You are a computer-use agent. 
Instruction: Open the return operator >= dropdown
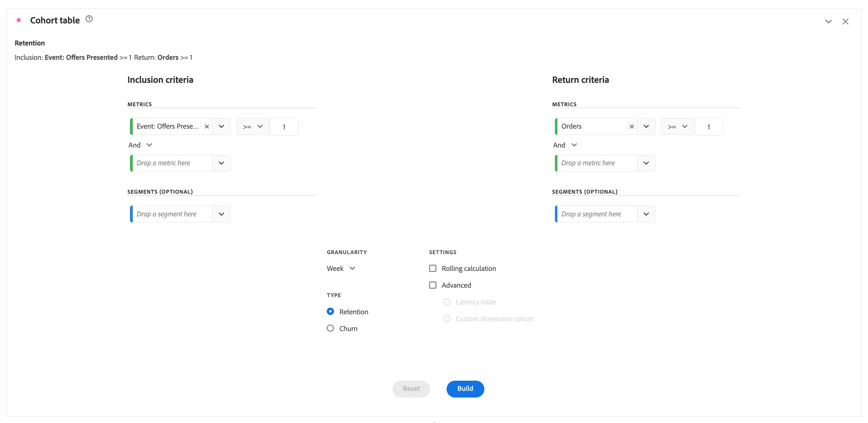click(678, 127)
